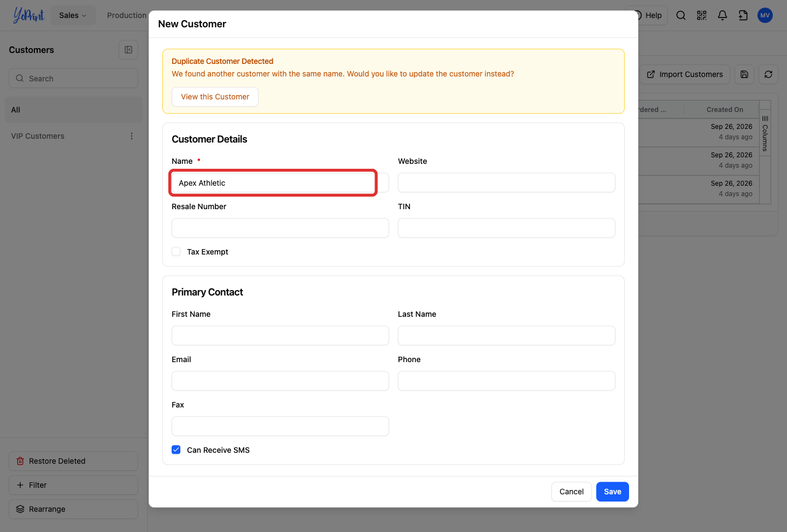Click the refresh customers list icon

click(768, 74)
